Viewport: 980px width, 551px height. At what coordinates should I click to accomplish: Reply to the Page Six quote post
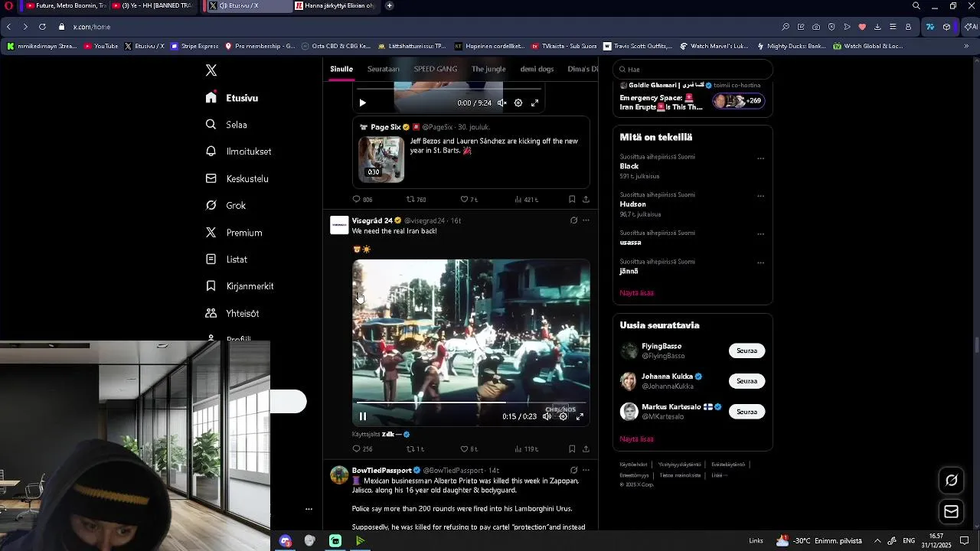click(361, 199)
